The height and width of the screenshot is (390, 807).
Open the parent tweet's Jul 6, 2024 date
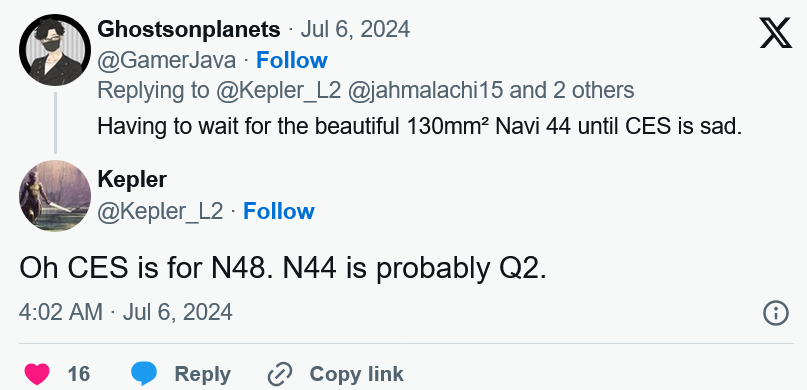pos(355,30)
